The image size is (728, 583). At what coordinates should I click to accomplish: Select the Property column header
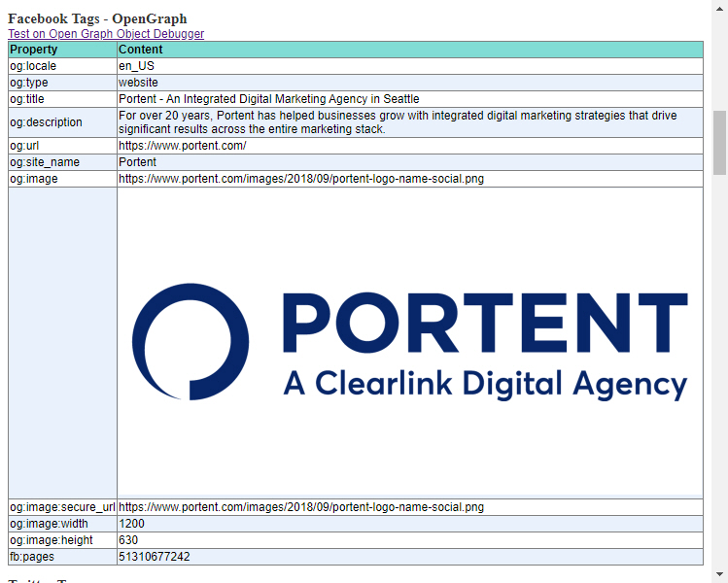pyautogui.click(x=62, y=50)
